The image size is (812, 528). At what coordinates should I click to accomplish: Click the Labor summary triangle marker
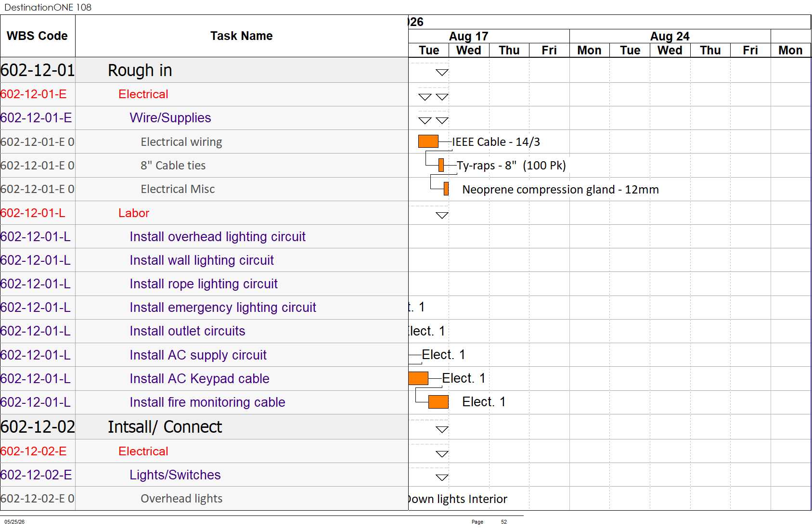pyautogui.click(x=442, y=215)
